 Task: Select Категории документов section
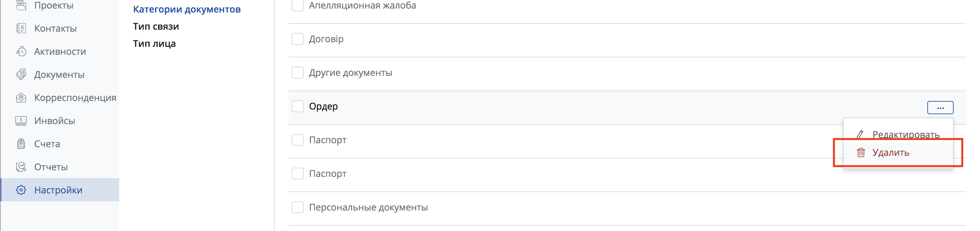click(x=187, y=9)
